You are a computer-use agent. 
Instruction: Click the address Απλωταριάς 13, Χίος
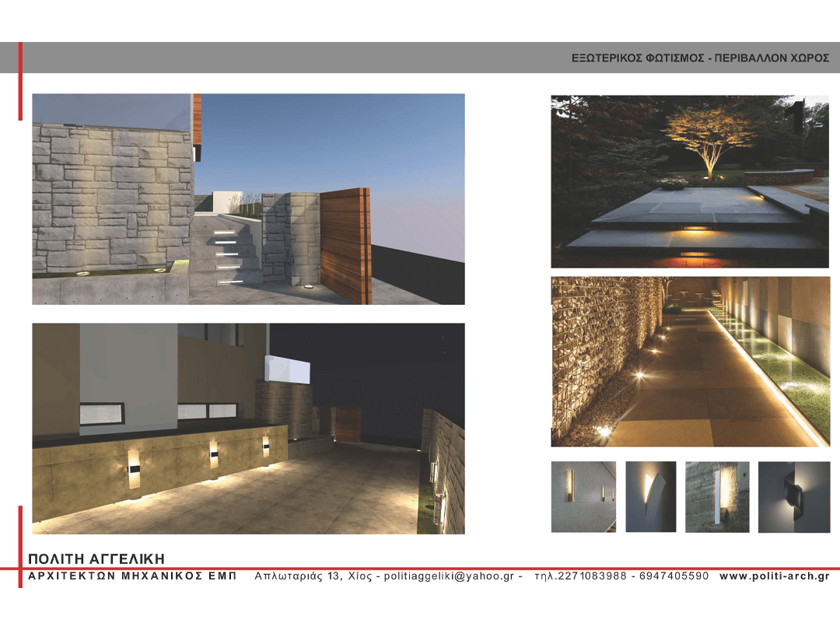(x=313, y=576)
